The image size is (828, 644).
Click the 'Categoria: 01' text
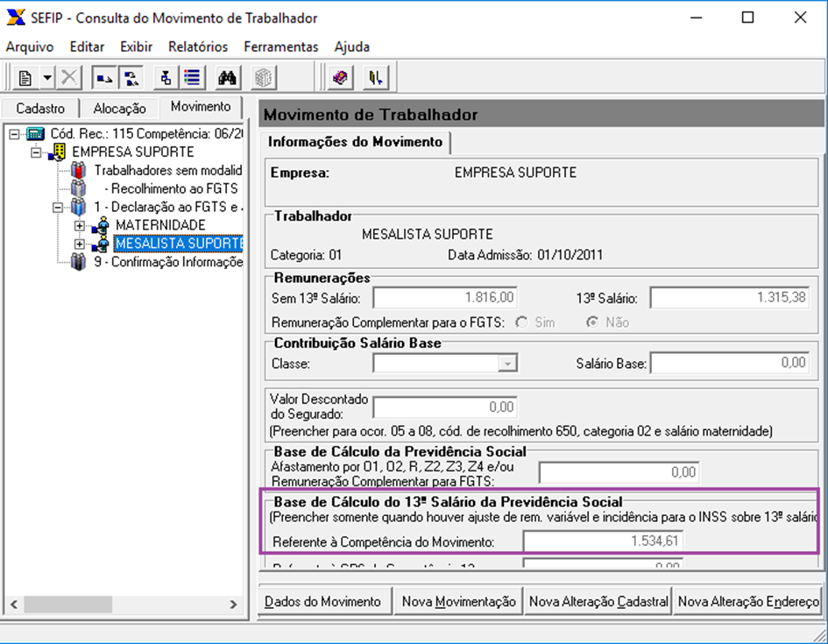coord(307,255)
